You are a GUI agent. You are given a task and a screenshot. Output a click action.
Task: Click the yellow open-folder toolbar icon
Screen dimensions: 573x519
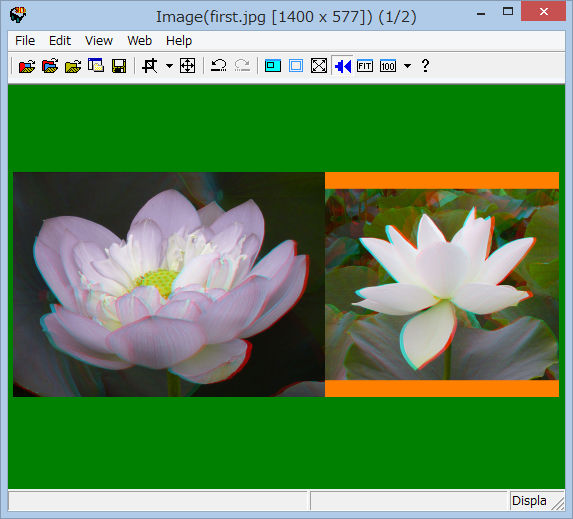click(73, 66)
